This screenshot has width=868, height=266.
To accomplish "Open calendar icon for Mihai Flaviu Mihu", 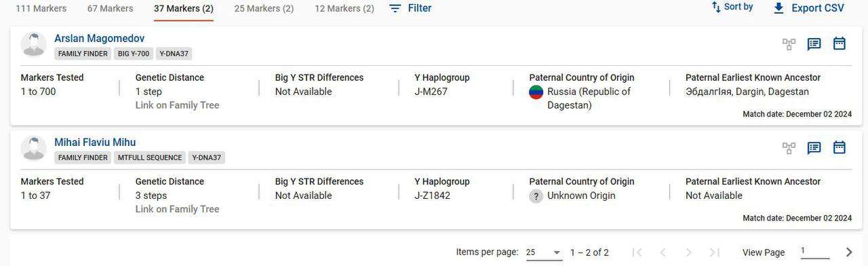I will click(839, 147).
